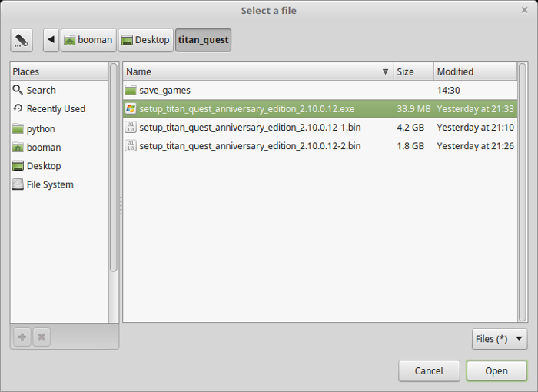Click the folder icon on booman path button
The image size is (538, 392).
pos(70,41)
